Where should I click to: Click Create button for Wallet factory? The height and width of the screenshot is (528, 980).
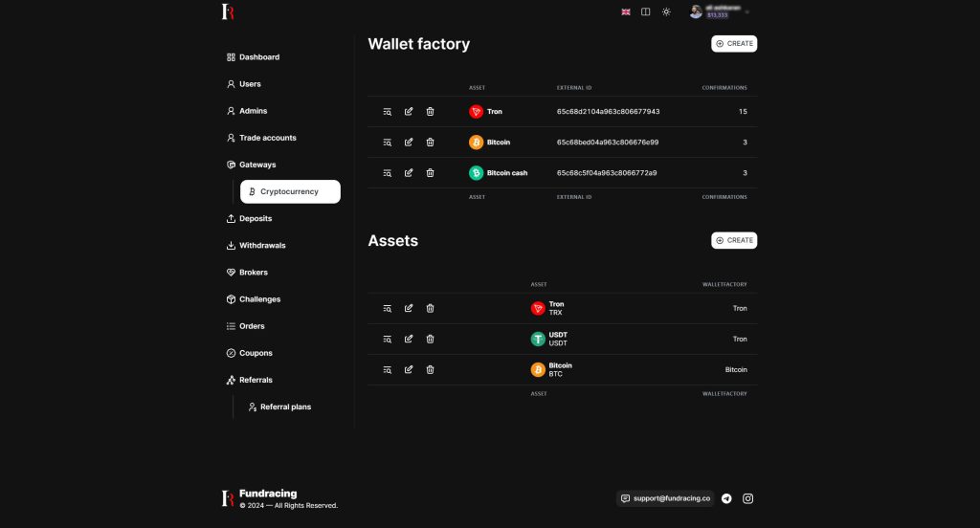coord(734,43)
